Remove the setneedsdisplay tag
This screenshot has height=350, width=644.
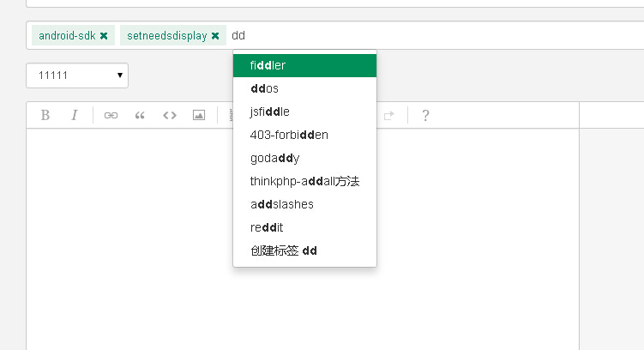point(215,36)
